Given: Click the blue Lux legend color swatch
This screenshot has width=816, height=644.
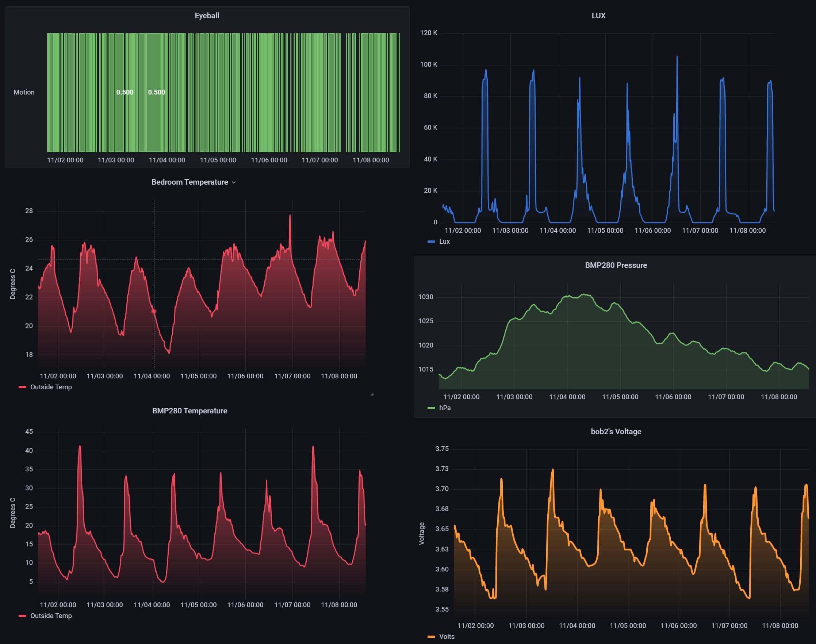Looking at the screenshot, I should coord(431,242).
